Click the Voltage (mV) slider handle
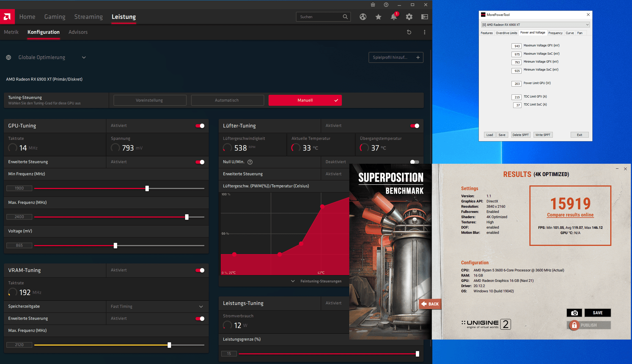The image size is (632, 364). click(115, 246)
